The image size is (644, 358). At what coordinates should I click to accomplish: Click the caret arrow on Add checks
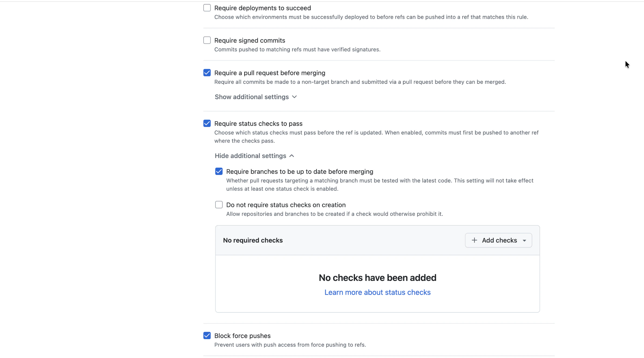coord(524,240)
